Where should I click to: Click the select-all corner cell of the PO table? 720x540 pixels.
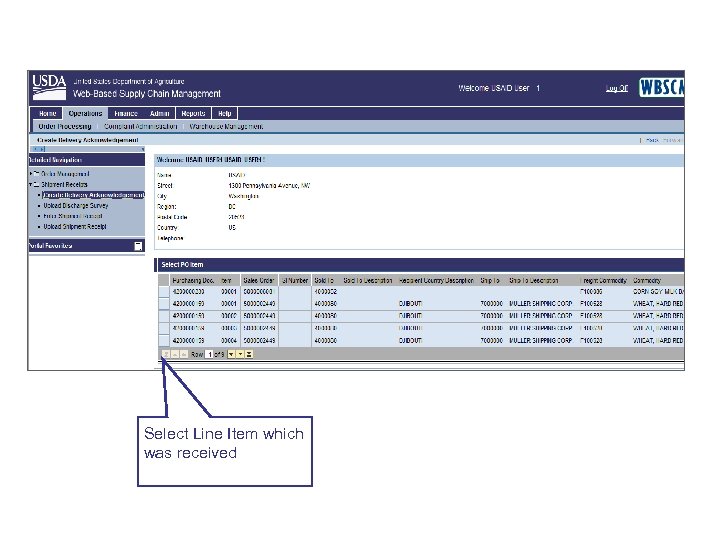[x=164, y=280]
